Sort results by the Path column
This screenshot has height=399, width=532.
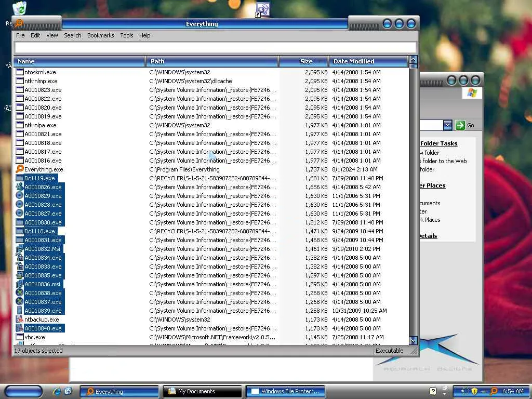click(212, 61)
